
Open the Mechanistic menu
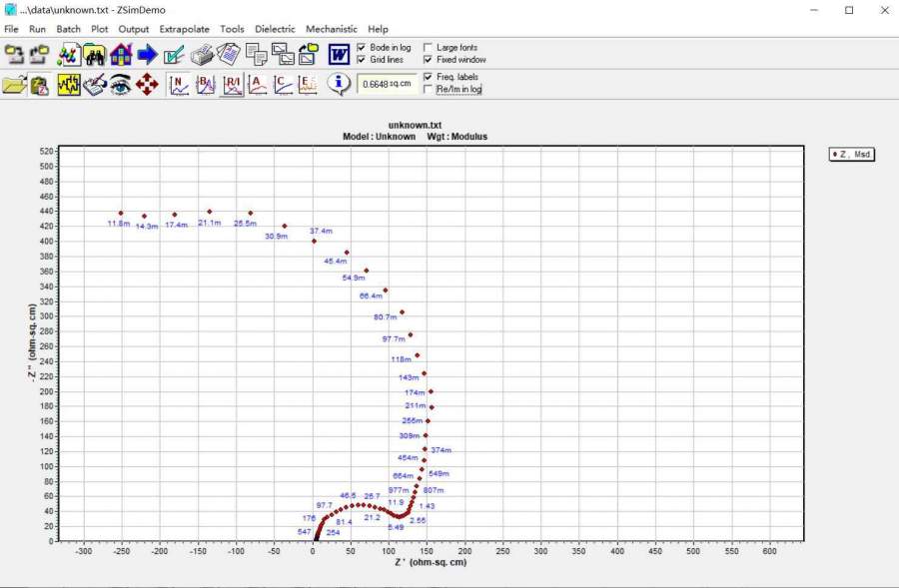coord(331,29)
